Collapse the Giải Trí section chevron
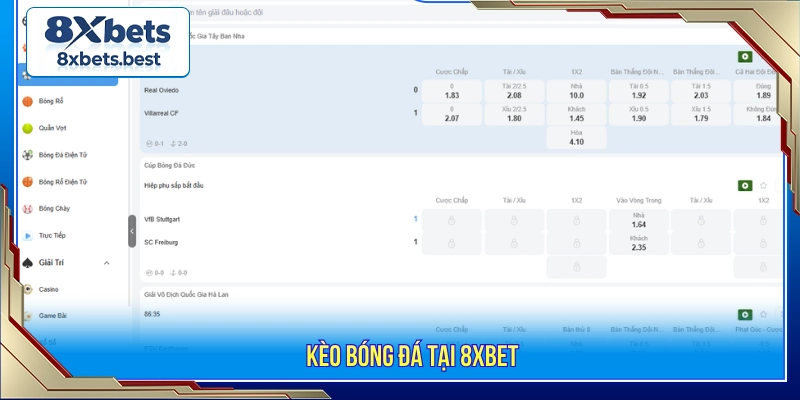800x400 pixels. click(x=107, y=263)
